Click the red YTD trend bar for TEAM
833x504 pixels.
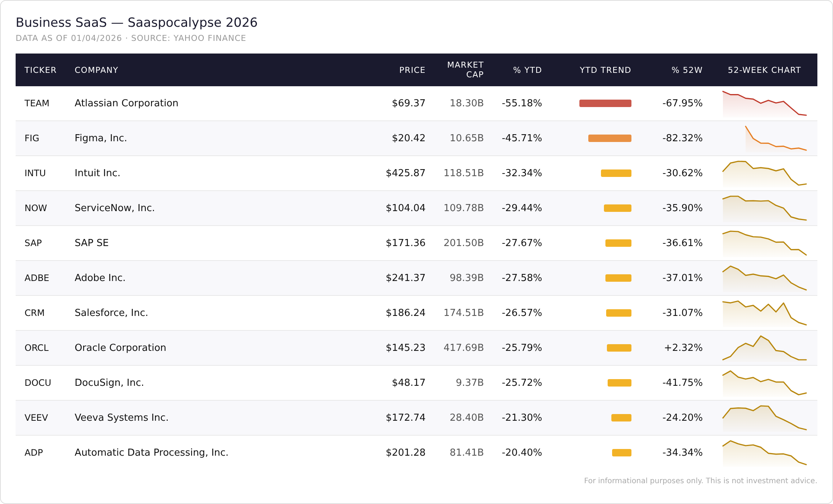605,103
